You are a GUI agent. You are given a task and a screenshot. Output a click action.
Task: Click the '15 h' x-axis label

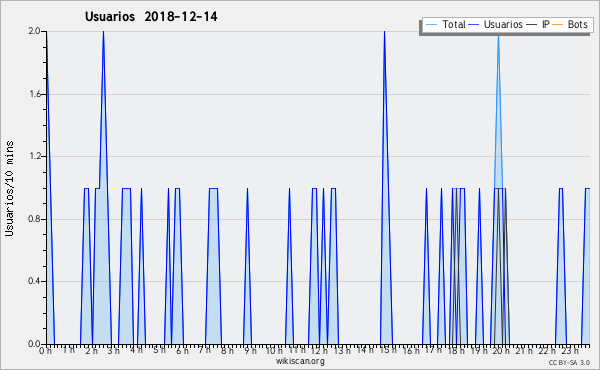click(387, 350)
